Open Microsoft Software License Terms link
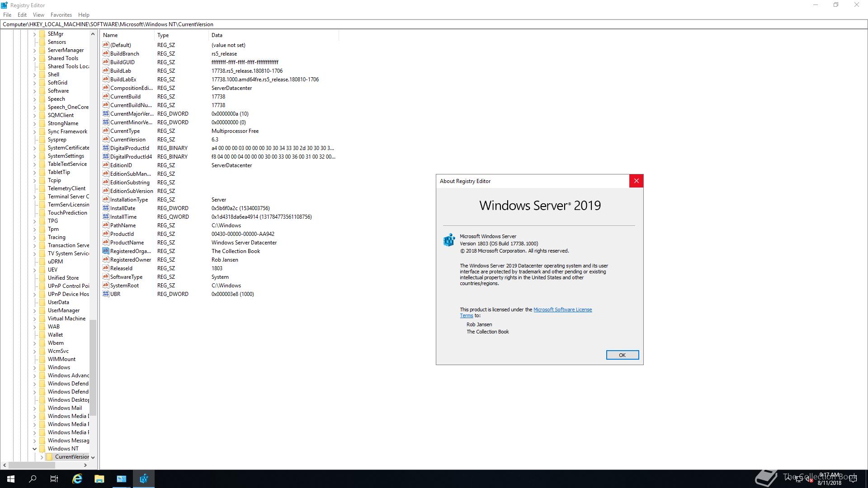The image size is (868, 488). (x=562, y=310)
